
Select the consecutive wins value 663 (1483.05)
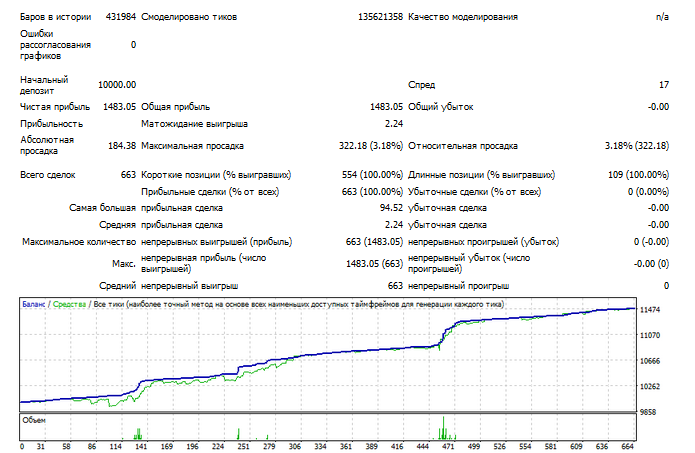(x=374, y=242)
